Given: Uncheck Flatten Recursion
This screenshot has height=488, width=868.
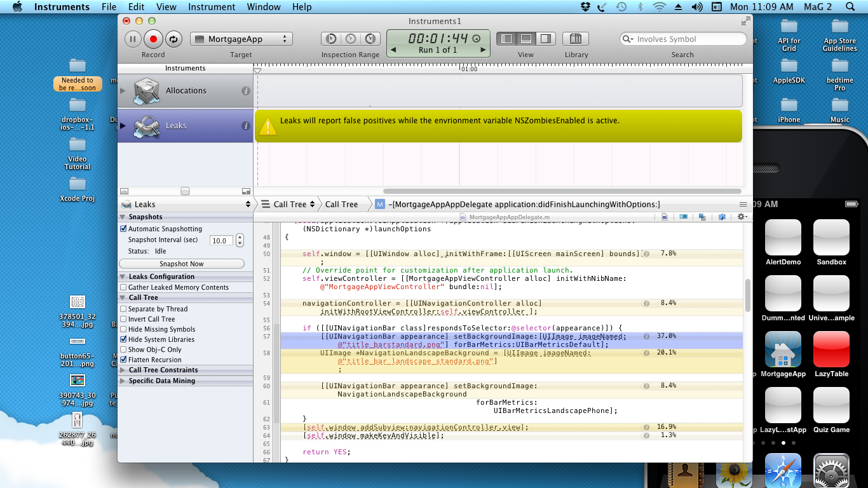Looking at the screenshot, I should point(123,360).
